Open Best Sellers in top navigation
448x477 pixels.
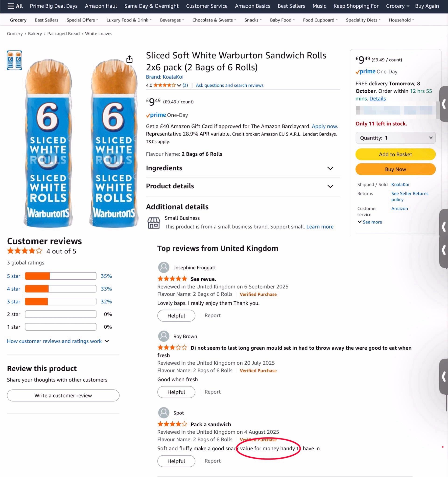click(x=291, y=6)
